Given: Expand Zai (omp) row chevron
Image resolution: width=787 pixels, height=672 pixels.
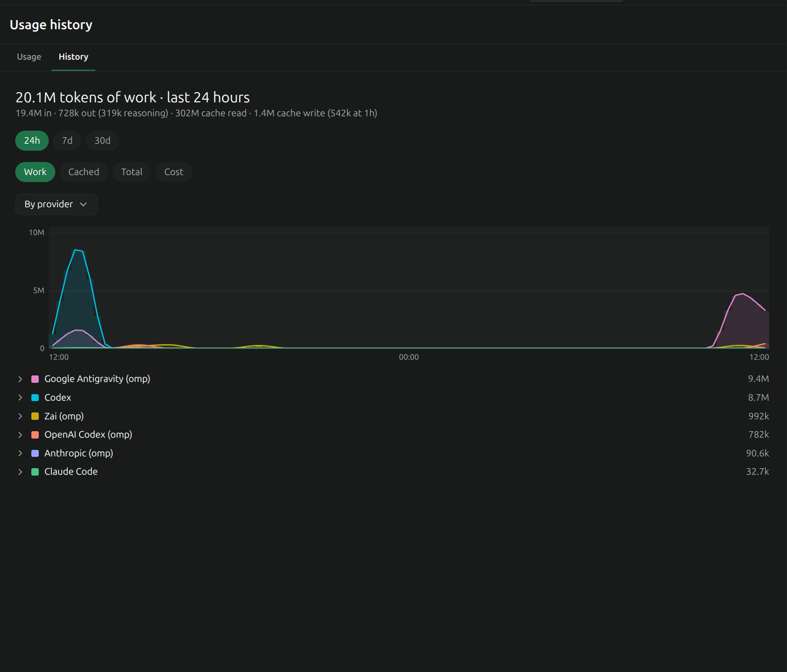Looking at the screenshot, I should tap(20, 416).
